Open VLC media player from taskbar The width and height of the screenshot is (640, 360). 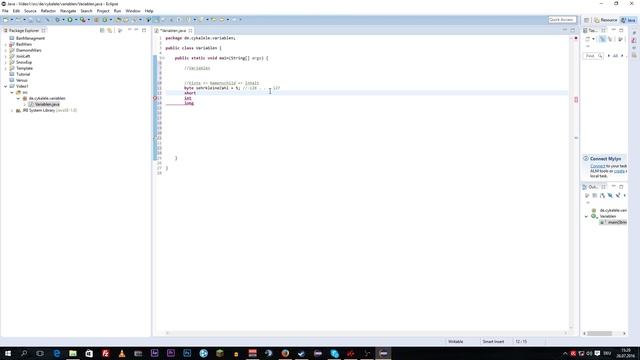click(x=122, y=353)
